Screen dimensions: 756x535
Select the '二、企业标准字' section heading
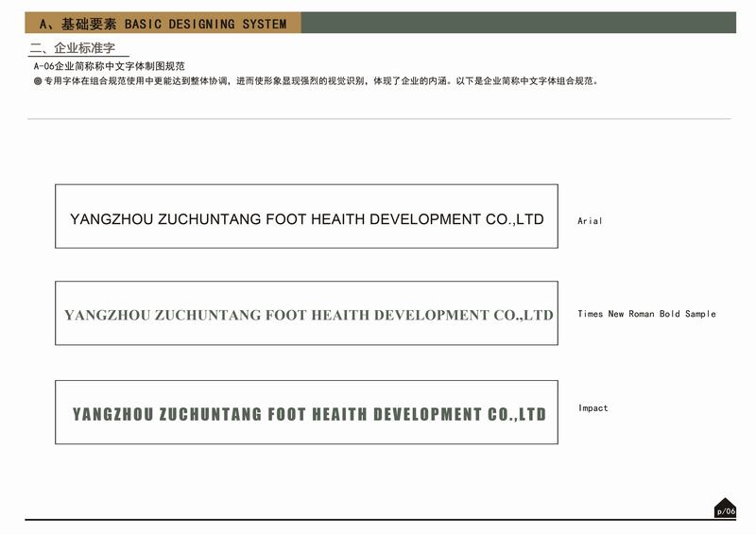(73, 48)
